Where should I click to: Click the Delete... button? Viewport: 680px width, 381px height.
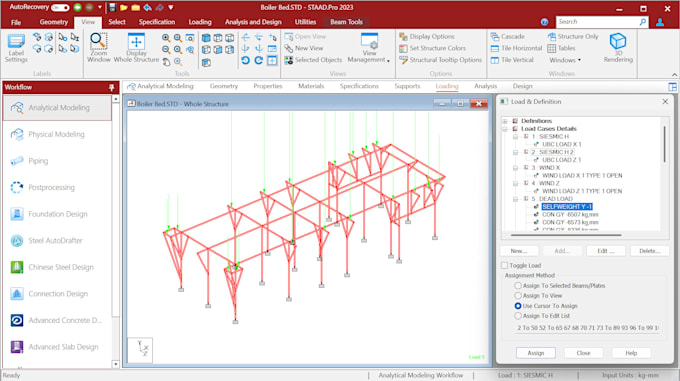(x=649, y=251)
